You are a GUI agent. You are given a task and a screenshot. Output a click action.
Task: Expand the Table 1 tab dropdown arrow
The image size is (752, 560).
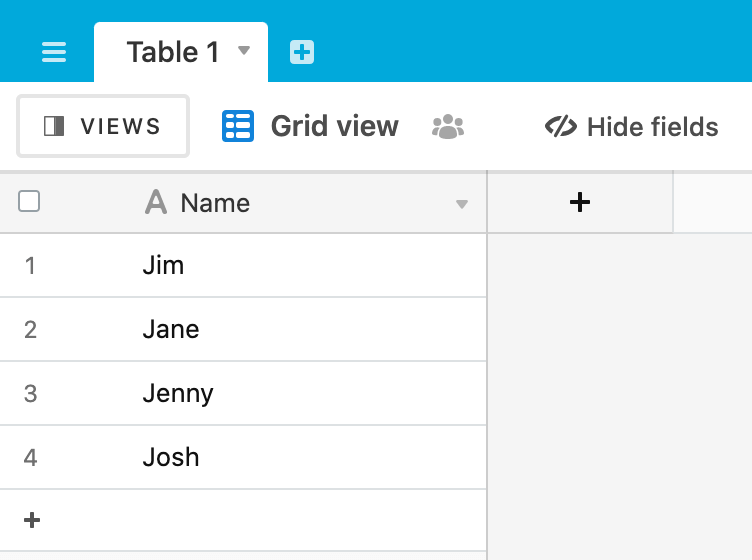244,50
